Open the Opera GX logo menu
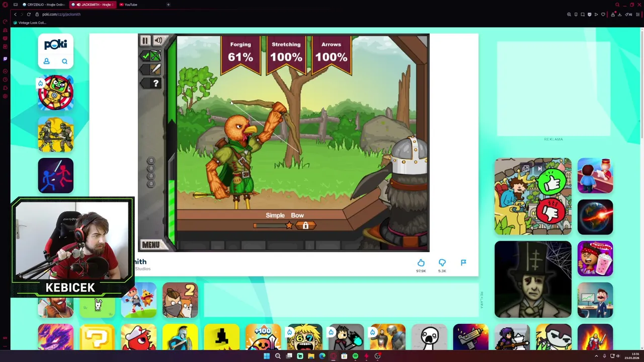 pos(5,5)
